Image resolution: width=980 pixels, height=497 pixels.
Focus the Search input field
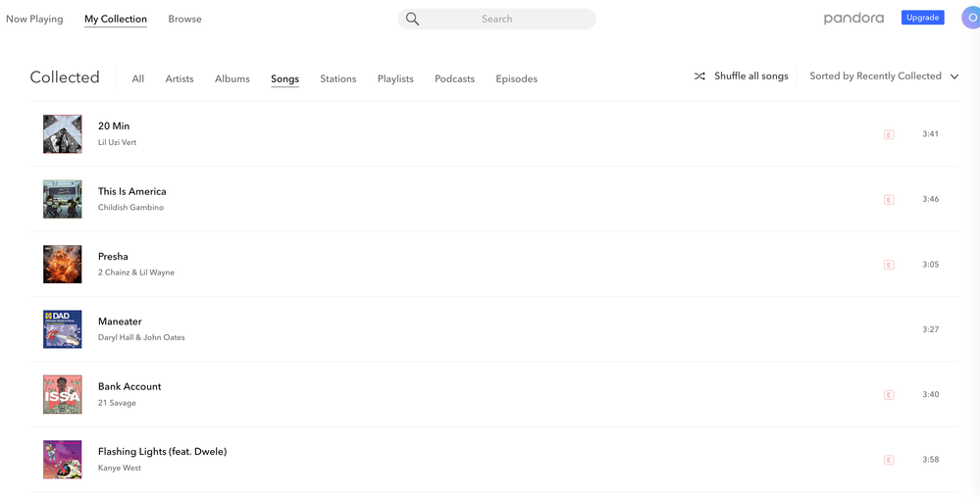click(x=497, y=19)
